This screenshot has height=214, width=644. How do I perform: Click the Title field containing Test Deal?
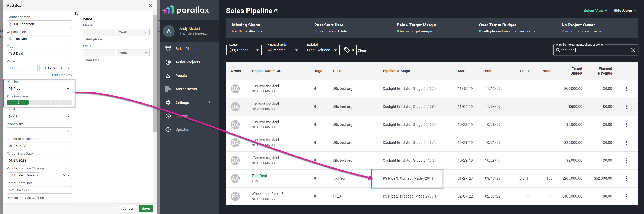[39, 53]
